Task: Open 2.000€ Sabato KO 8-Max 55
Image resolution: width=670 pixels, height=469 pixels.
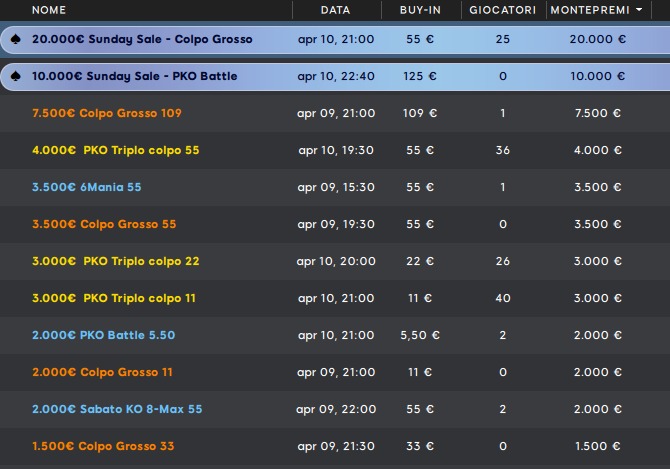Action: tap(335, 409)
